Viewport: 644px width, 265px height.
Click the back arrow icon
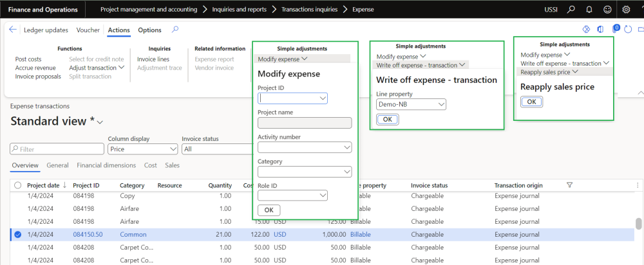[13, 30]
